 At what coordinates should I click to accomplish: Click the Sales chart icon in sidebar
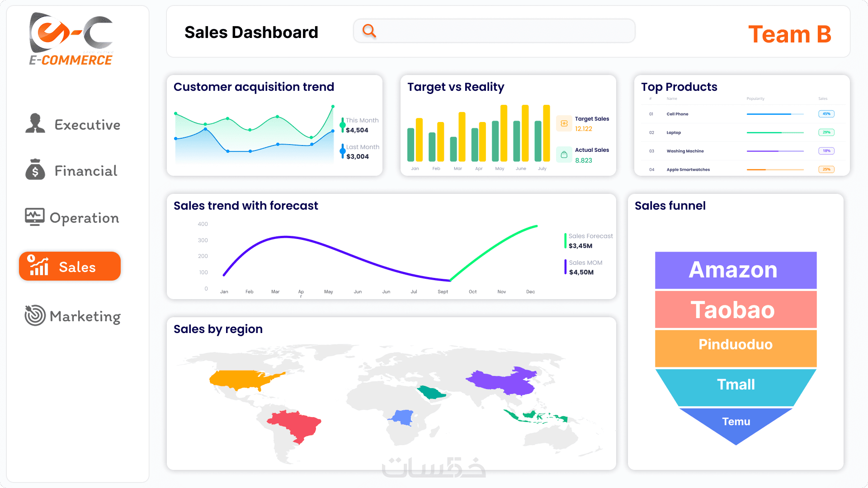(38, 266)
